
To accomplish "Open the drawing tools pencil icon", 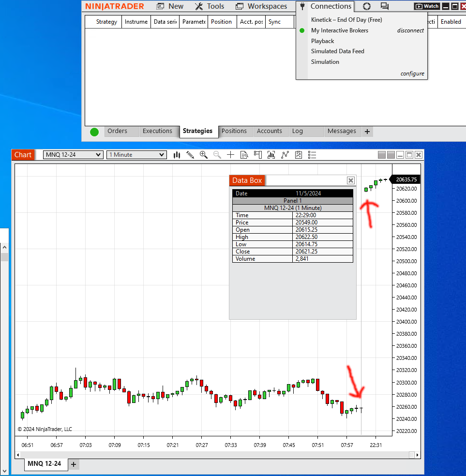I will [x=190, y=155].
